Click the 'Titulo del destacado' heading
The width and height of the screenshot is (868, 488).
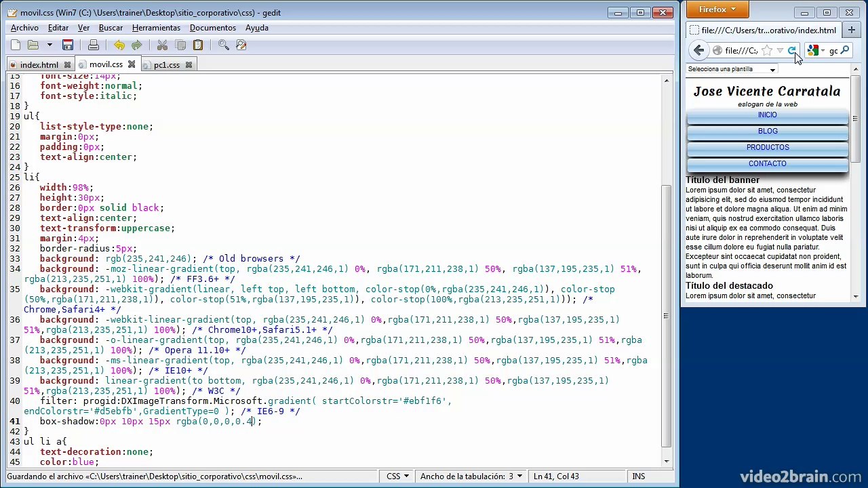[x=729, y=286]
